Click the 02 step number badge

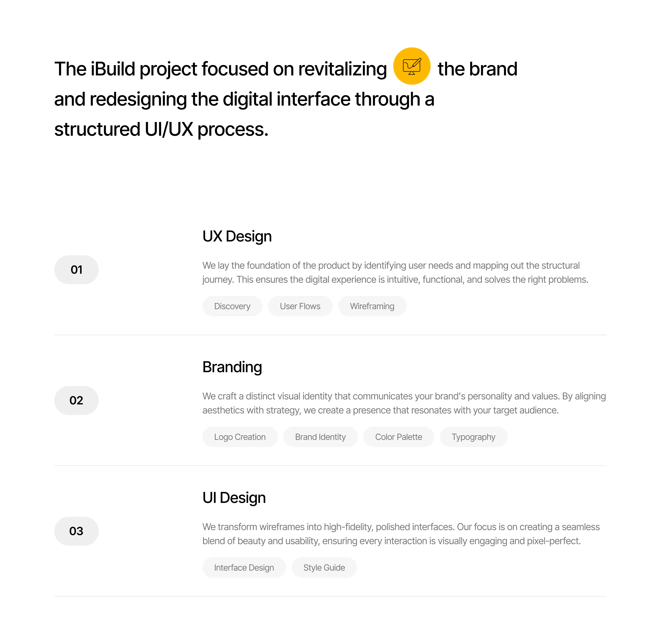(76, 400)
